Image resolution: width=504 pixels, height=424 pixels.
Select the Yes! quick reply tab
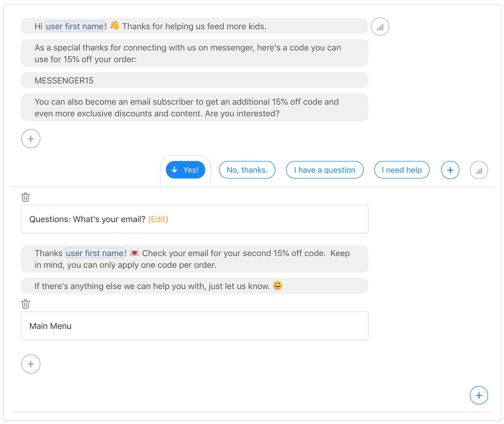tap(186, 170)
